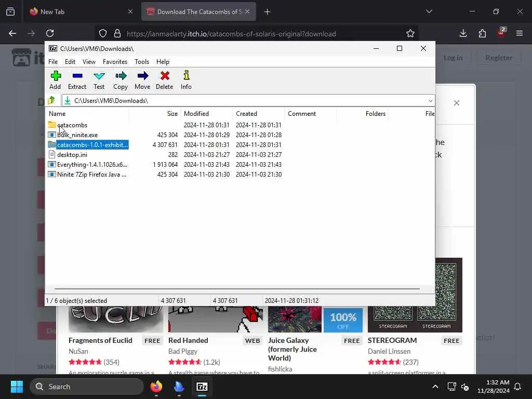The height and width of the screenshot is (399, 532).
Task: Click the desktop.ini file icon
Action: (x=52, y=155)
